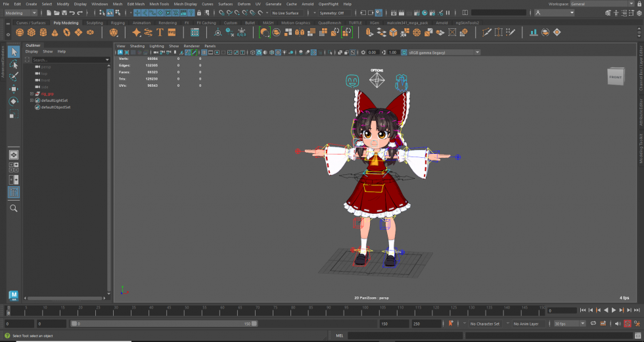Click the polygon Type text tool

click(160, 32)
